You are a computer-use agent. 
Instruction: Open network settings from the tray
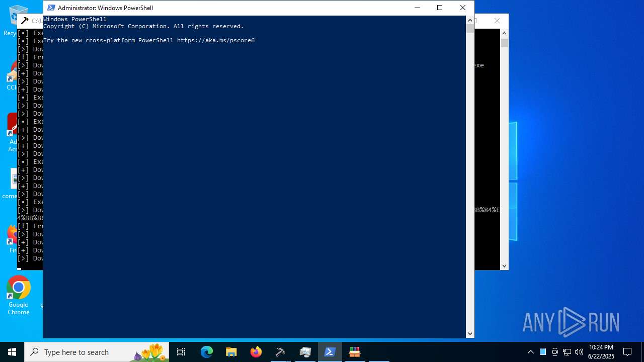[567, 352]
